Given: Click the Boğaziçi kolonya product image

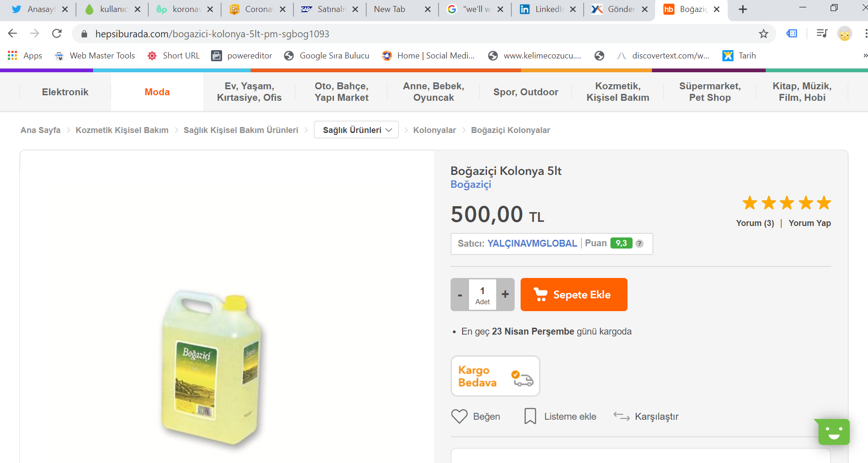Looking at the screenshot, I should coord(211,366).
